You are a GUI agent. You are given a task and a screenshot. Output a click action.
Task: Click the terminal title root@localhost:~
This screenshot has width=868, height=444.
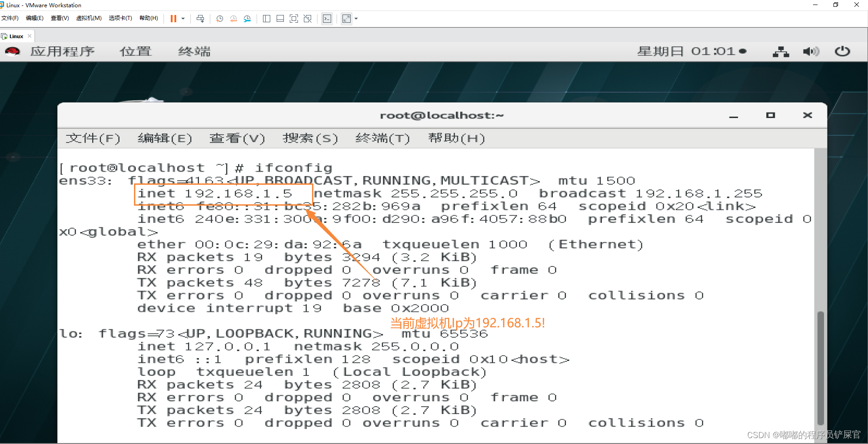[x=442, y=115]
